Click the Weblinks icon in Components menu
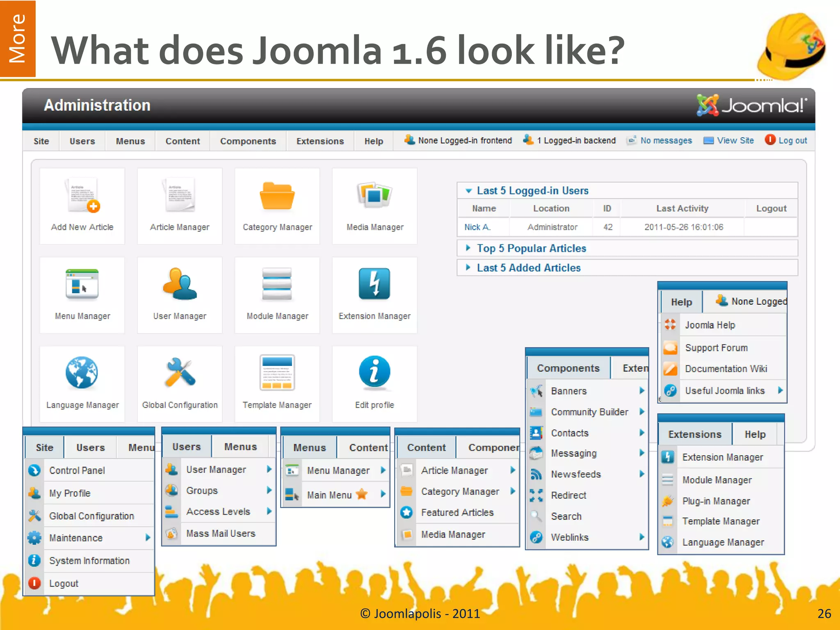 click(536, 537)
